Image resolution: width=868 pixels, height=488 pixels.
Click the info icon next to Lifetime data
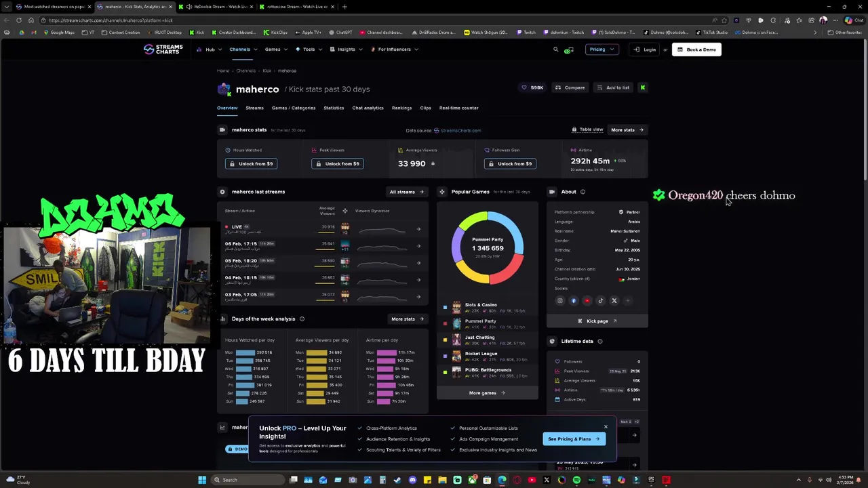600,342
